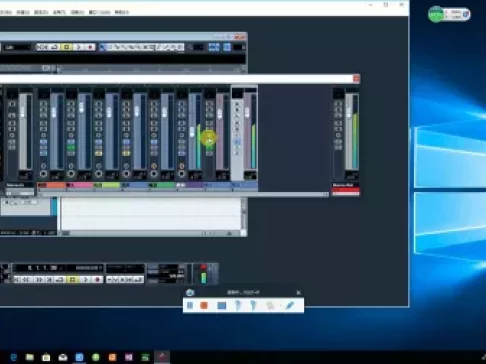The height and width of the screenshot is (364, 486).
Task: Pause recording in the screen recorder toolbar
Action: pyautogui.click(x=190, y=305)
